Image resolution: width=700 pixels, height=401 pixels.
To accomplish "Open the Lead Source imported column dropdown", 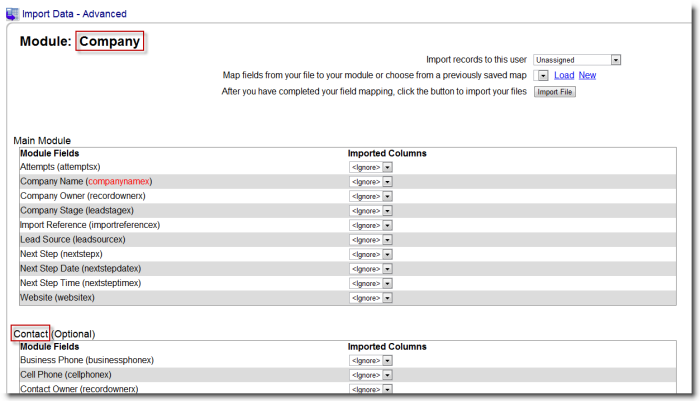I will coord(371,240).
